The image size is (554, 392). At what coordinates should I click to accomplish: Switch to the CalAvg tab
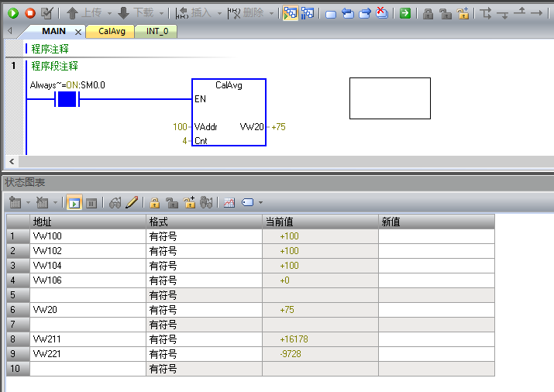(112, 31)
